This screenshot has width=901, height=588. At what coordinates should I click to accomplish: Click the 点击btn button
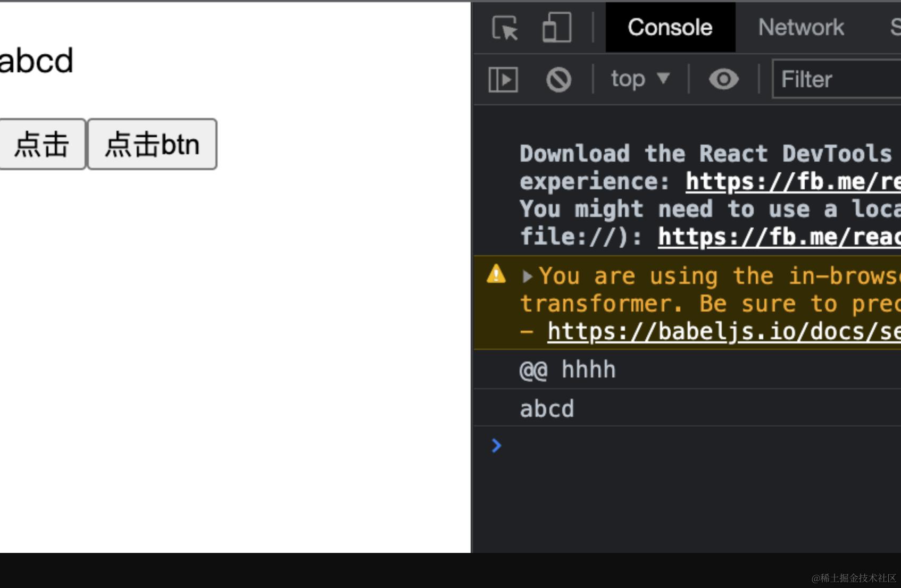coord(152,144)
